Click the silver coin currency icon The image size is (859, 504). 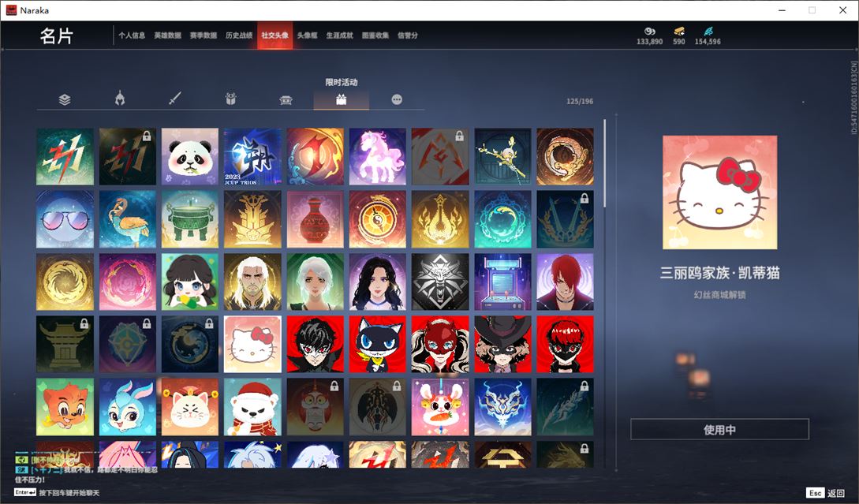(650, 32)
